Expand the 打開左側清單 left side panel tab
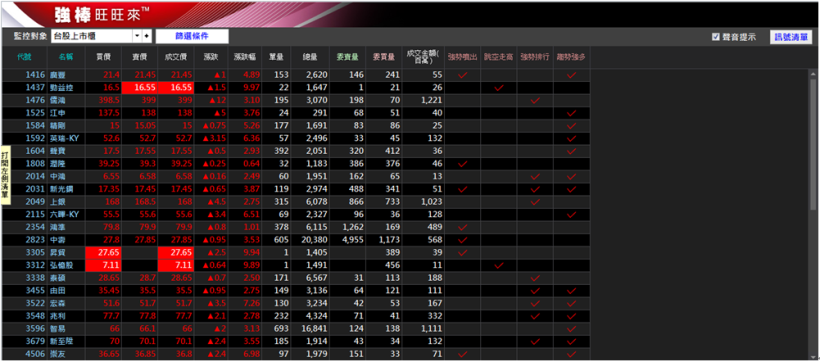Image resolution: width=820 pixels, height=362 pixels. (5, 175)
